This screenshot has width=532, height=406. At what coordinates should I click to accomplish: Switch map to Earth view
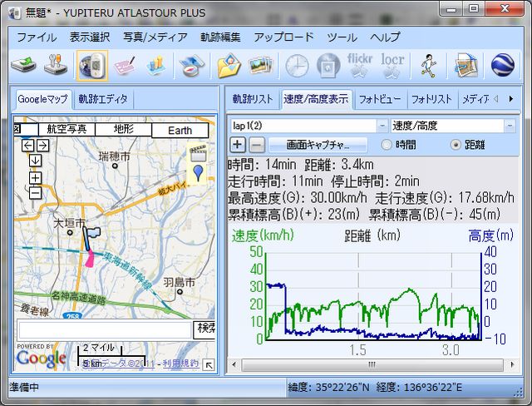point(180,131)
